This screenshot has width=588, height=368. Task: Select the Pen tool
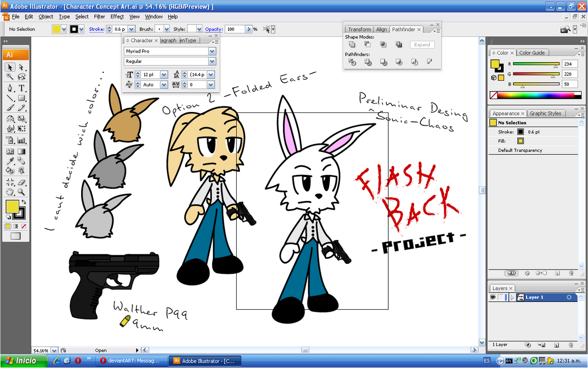[x=10, y=87]
